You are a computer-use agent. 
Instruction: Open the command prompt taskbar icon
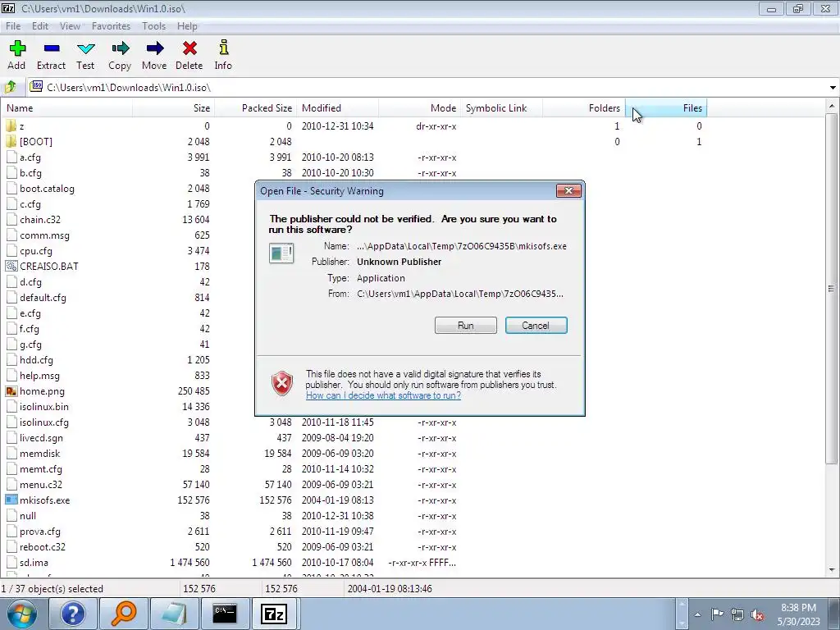(225, 614)
